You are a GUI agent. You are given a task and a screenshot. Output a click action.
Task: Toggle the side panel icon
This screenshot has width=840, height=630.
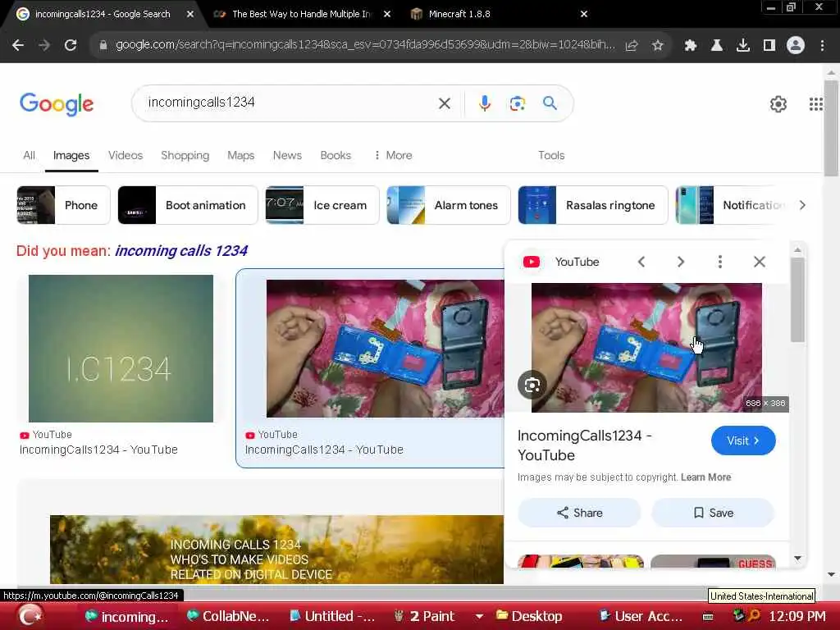[769, 46]
